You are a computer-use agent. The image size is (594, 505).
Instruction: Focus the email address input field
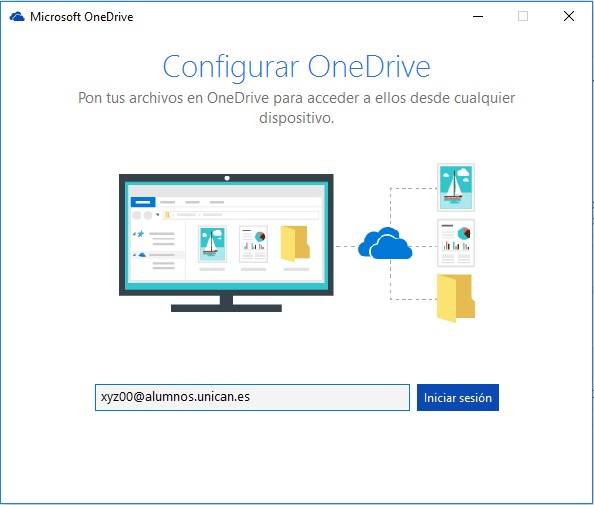coord(252,397)
